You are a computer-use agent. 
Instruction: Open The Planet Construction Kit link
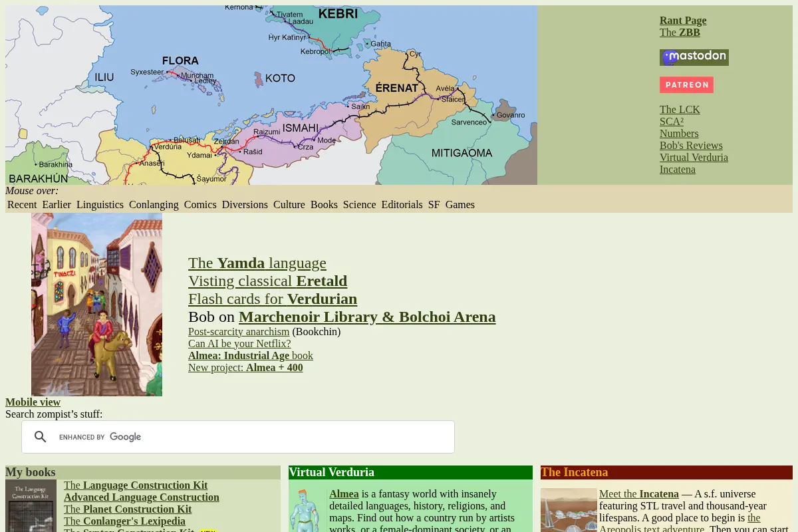(x=128, y=509)
